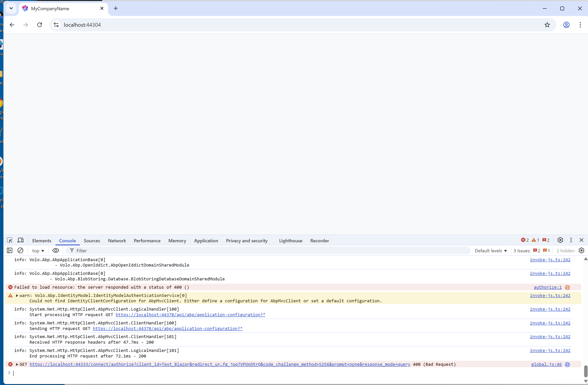Expand the IdentityModelAuthenticationService warning entry
The width and height of the screenshot is (588, 385).
tap(17, 296)
